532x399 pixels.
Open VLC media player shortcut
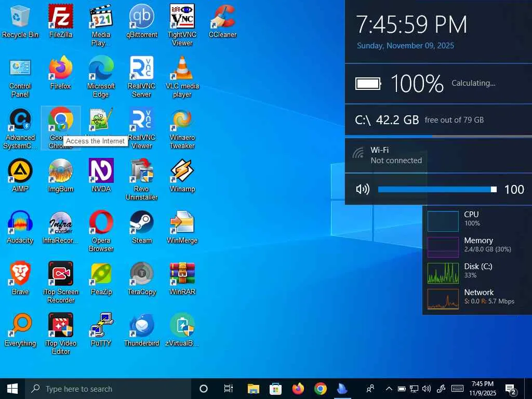182,77
